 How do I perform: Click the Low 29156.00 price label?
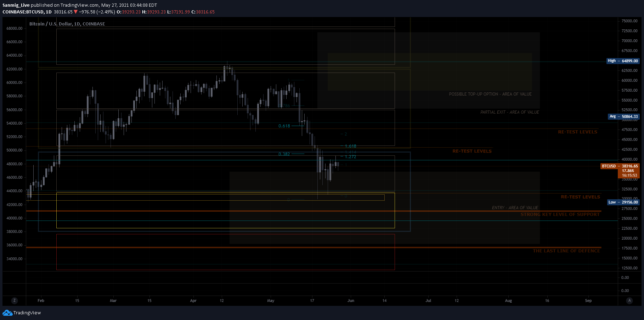tap(623, 202)
